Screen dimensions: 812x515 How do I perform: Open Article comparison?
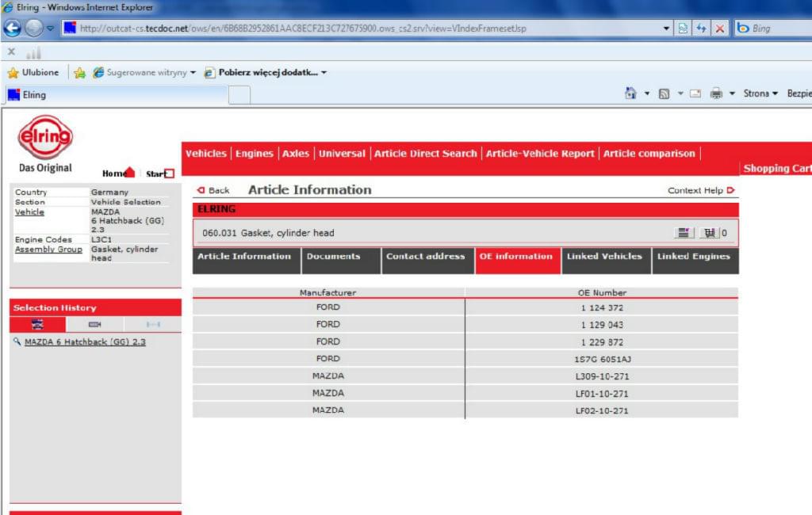[x=649, y=153]
